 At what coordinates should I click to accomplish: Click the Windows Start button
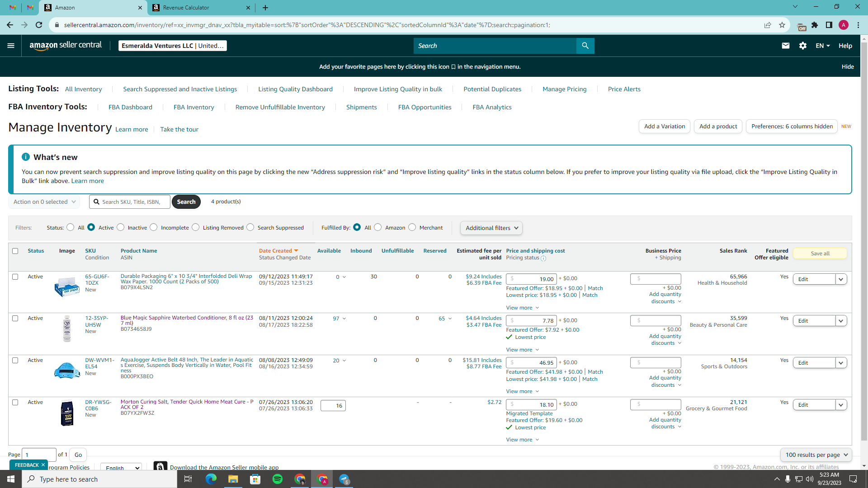click(x=11, y=479)
